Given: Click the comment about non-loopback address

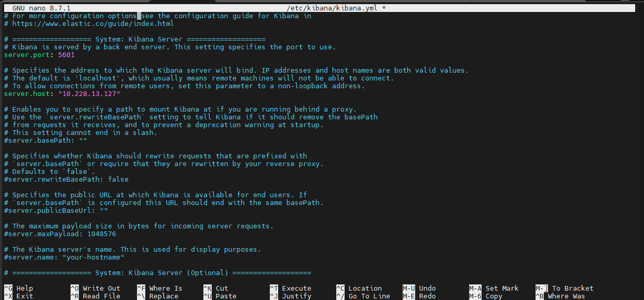Looking at the screenshot, I should coord(185,86).
